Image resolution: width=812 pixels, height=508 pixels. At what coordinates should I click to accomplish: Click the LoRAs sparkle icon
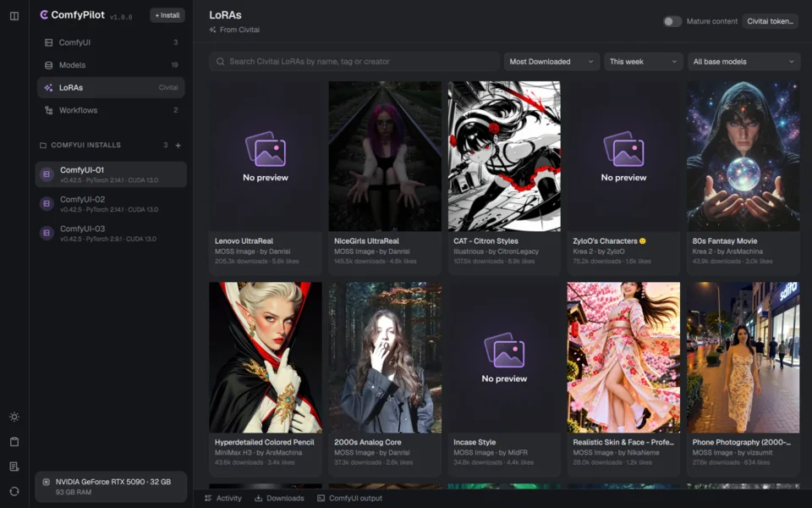click(x=49, y=87)
